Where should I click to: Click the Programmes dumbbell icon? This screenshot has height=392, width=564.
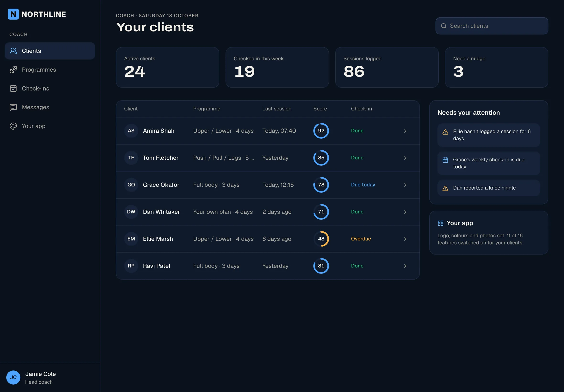(13, 70)
